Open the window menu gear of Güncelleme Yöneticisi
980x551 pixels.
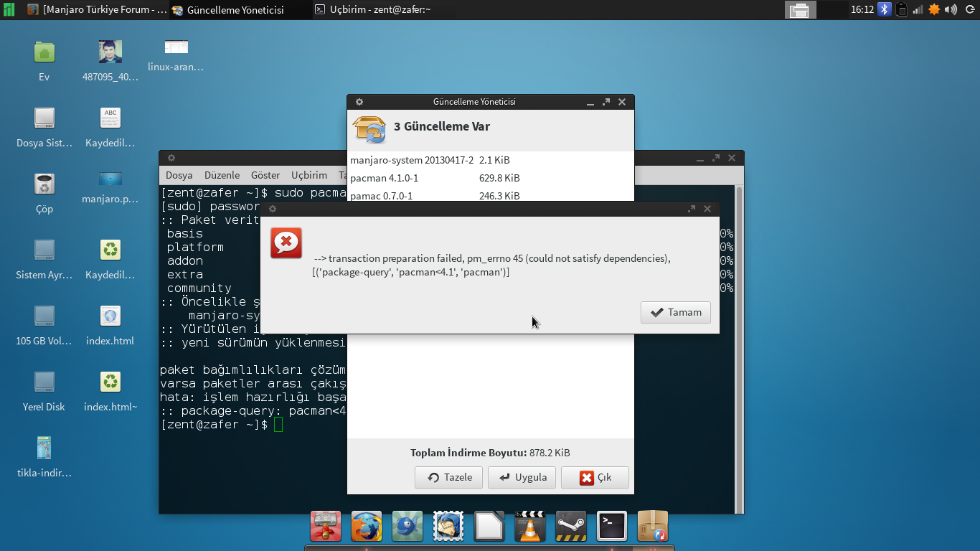pos(359,102)
